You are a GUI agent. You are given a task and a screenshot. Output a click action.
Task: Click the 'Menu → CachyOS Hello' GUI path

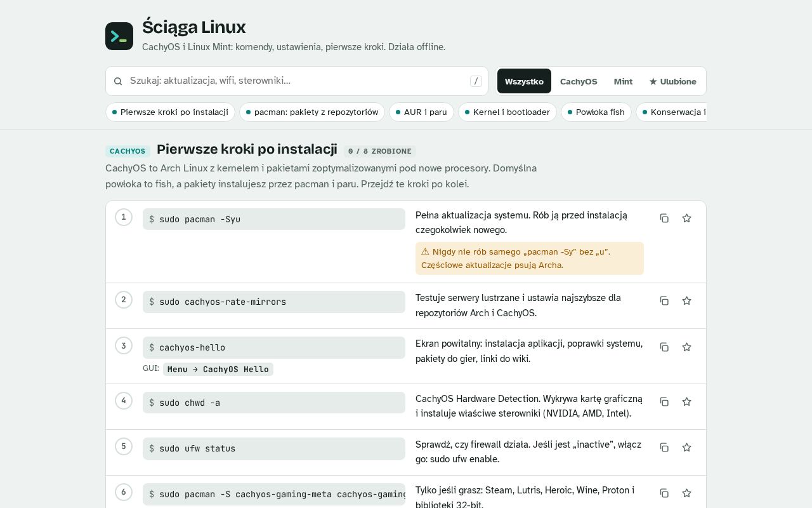point(218,370)
